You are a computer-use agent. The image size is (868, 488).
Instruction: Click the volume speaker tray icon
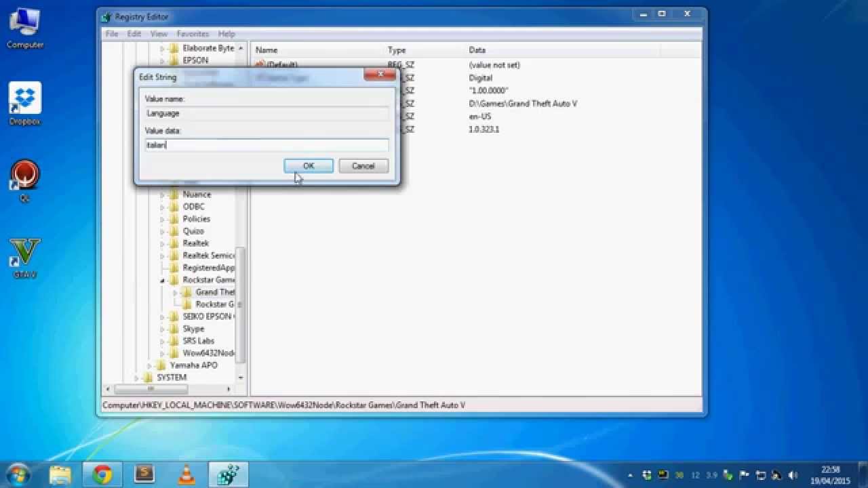[x=793, y=475]
